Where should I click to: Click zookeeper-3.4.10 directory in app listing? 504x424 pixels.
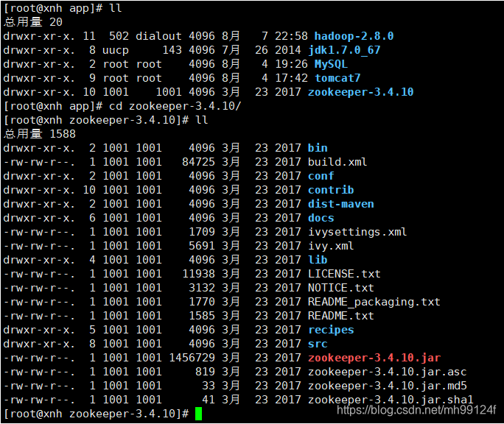click(x=360, y=92)
